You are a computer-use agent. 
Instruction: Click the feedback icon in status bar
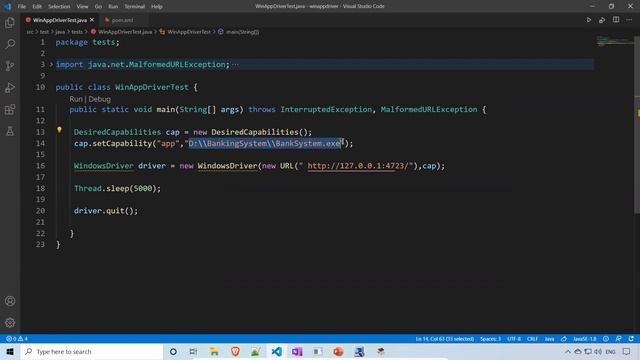click(618, 339)
